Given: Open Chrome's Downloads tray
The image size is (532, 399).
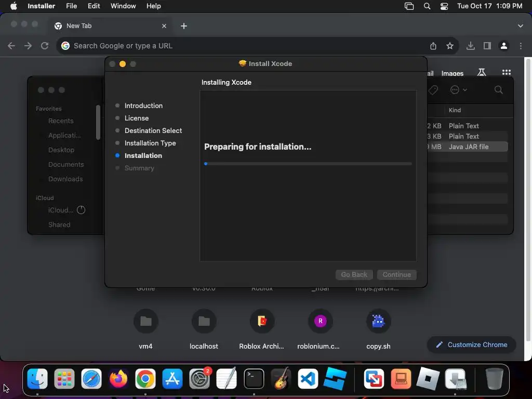Looking at the screenshot, I should tap(471, 46).
